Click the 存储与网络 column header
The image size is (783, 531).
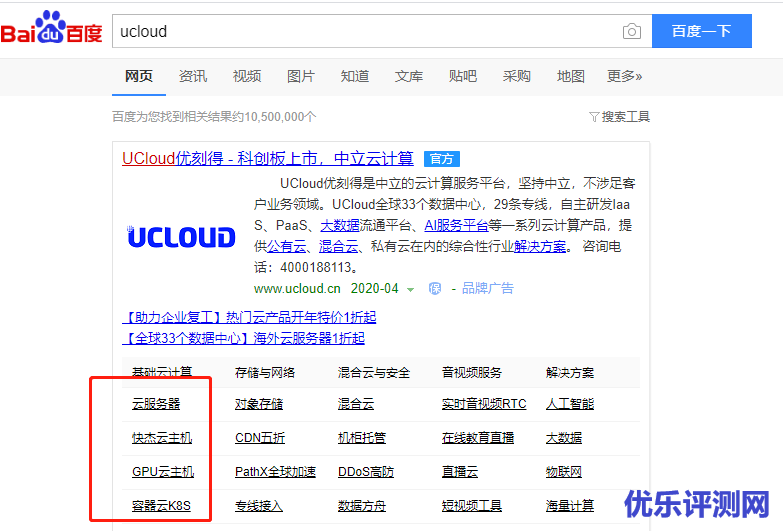(x=265, y=373)
